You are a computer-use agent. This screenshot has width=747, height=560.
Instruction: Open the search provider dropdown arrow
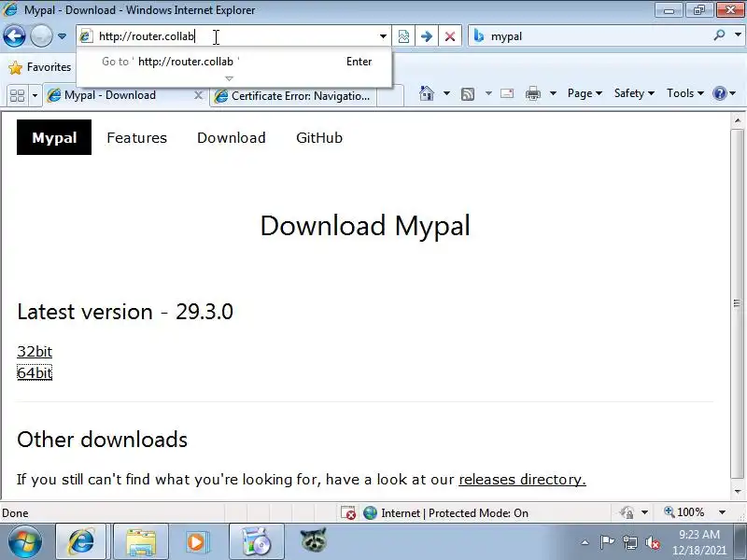click(738, 35)
